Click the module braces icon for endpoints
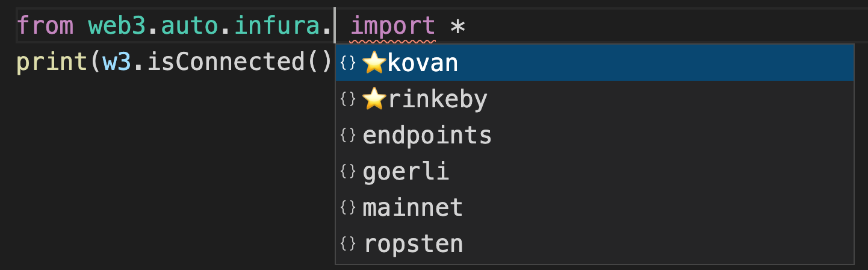 pyautogui.click(x=348, y=136)
